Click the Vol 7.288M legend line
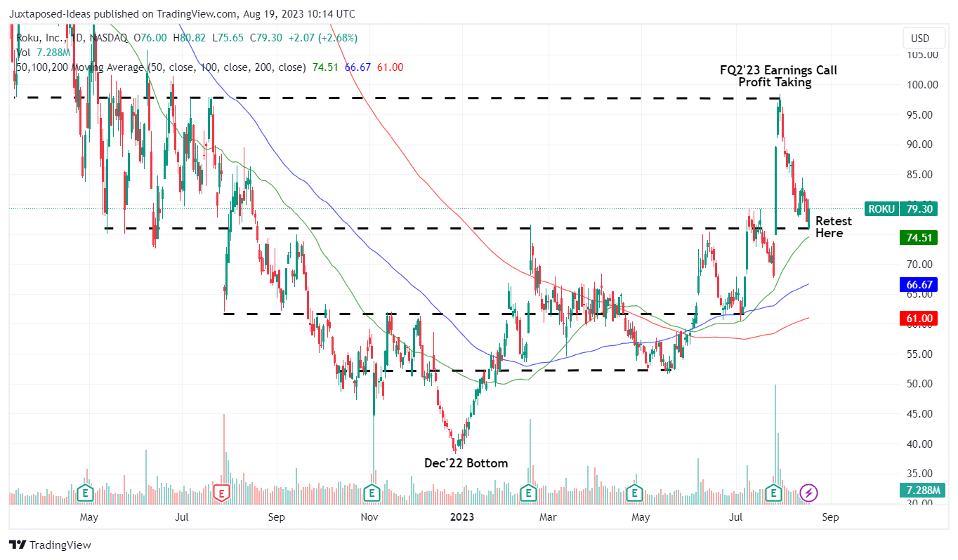The image size is (958, 560). click(43, 53)
